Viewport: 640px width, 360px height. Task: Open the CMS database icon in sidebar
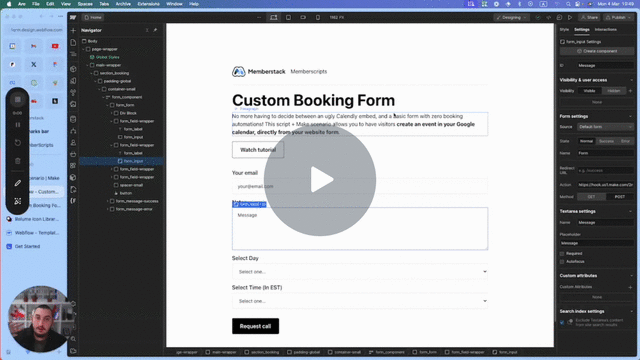(x=73, y=119)
